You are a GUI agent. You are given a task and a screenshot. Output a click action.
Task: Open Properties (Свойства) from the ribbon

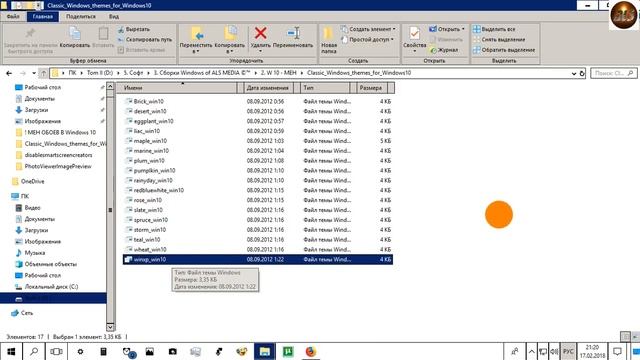point(415,38)
